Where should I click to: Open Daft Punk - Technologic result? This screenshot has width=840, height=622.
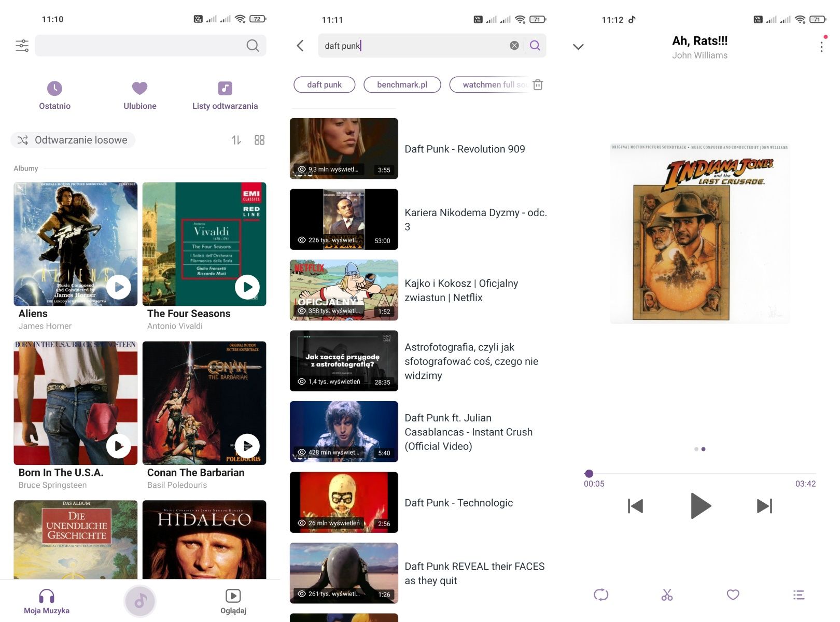[418, 503]
